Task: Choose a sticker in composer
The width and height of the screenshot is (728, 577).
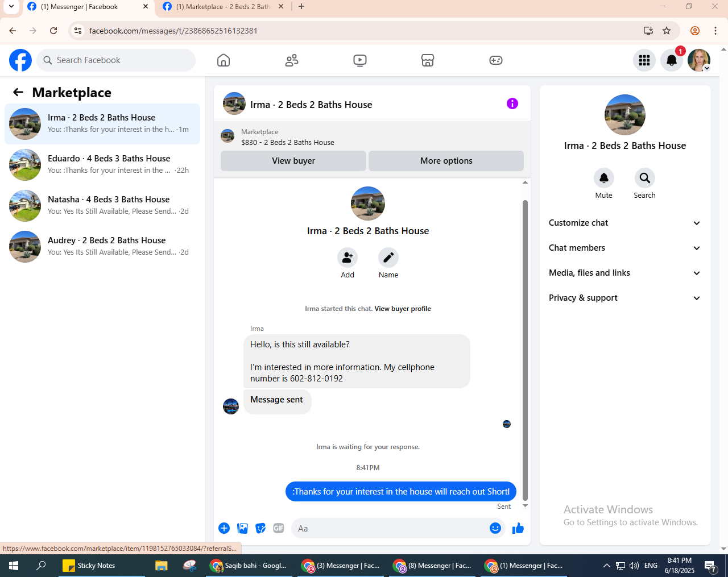Action: tap(260, 528)
